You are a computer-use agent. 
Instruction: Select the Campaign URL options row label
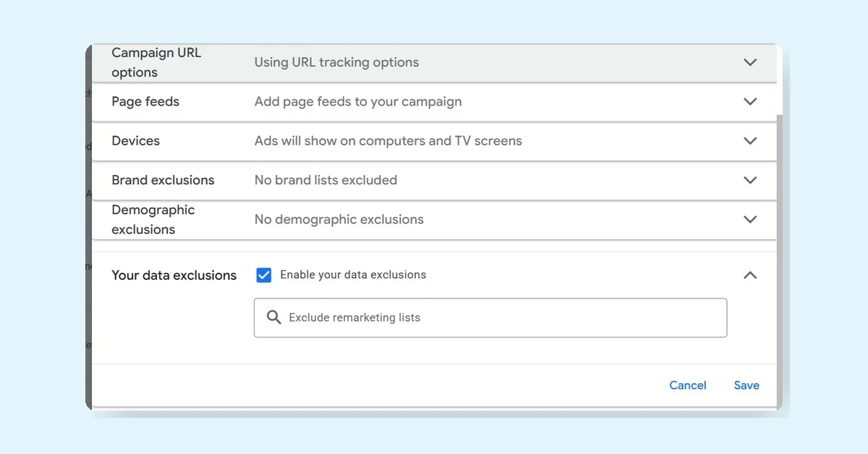(x=156, y=61)
